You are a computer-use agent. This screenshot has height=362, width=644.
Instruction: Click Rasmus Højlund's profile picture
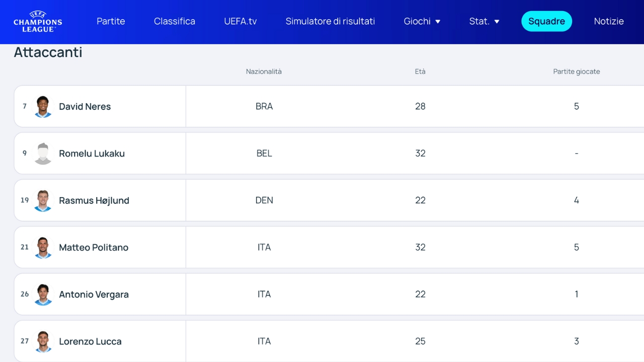click(43, 201)
